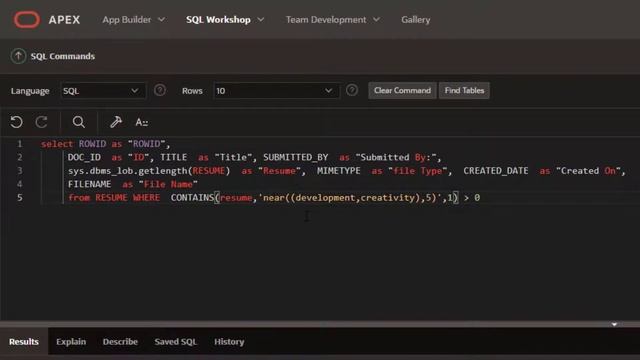Click 'sys.dbms_lob.getlength' function text
Image resolution: width=640 pixels, height=360 pixels.
pos(127,171)
